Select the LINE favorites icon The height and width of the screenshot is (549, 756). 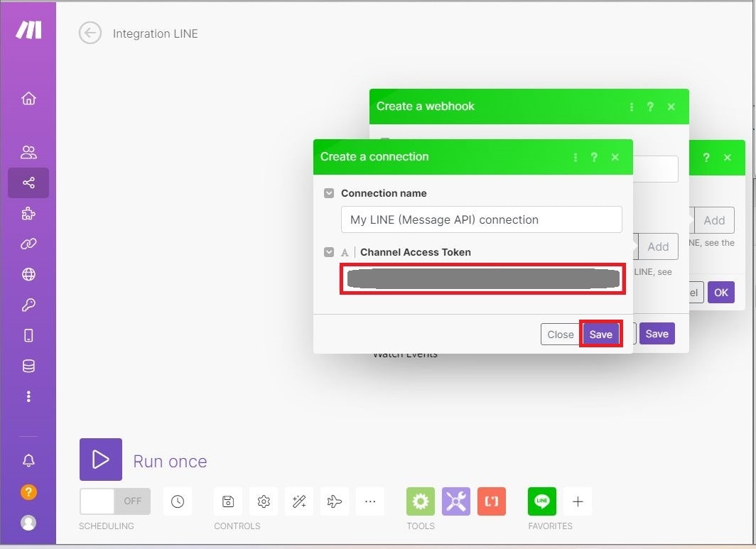click(x=542, y=501)
